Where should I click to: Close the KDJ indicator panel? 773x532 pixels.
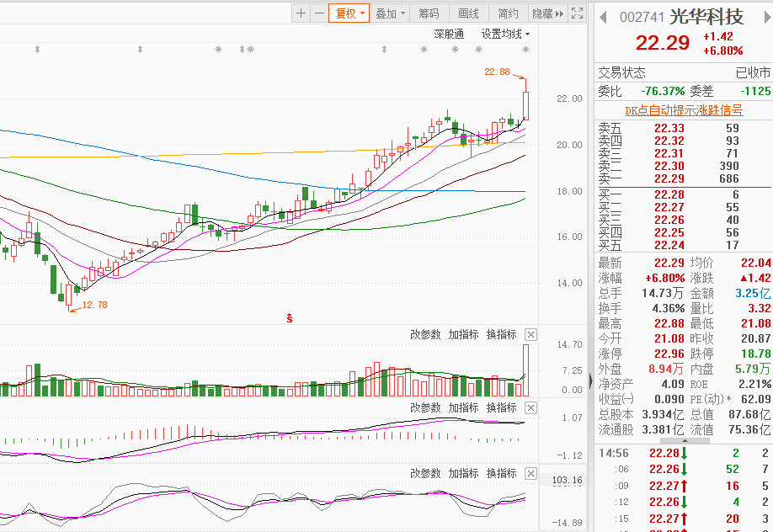click(530, 474)
